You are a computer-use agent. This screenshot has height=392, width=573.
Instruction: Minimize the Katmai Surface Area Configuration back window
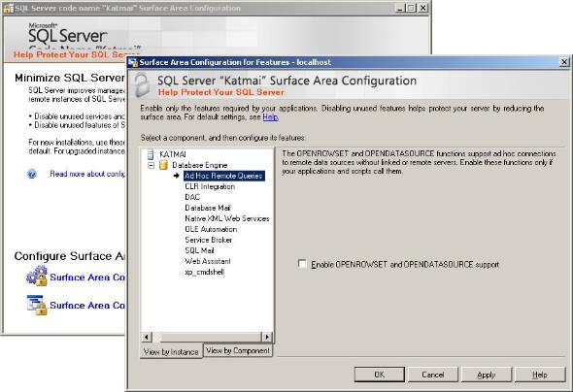tap(401, 8)
